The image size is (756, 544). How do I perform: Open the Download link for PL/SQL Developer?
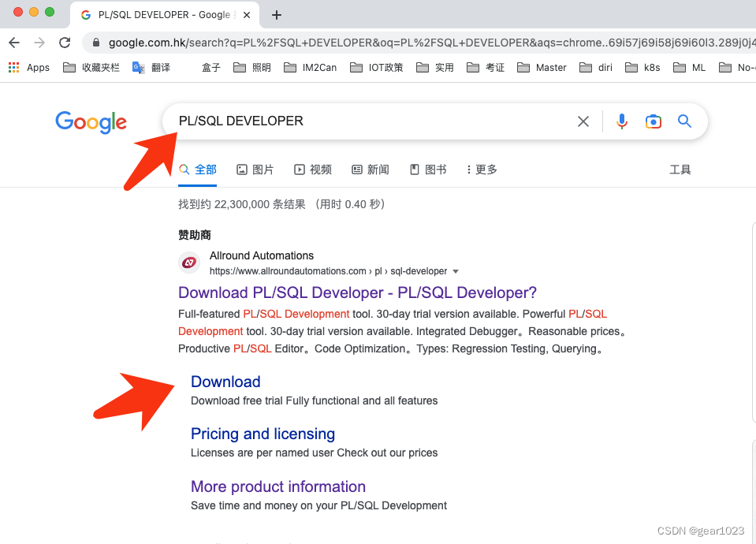pyautogui.click(x=225, y=382)
